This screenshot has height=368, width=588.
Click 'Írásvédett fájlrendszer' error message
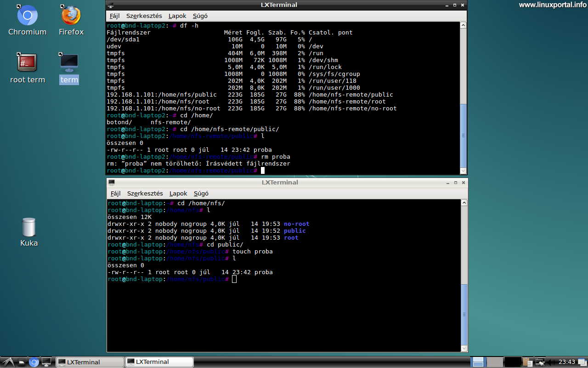(248, 164)
